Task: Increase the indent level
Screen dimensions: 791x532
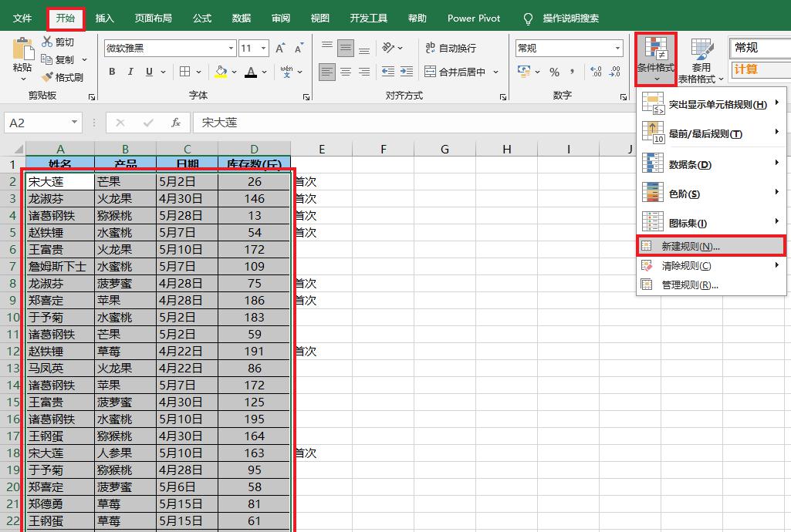Action: tap(407, 72)
